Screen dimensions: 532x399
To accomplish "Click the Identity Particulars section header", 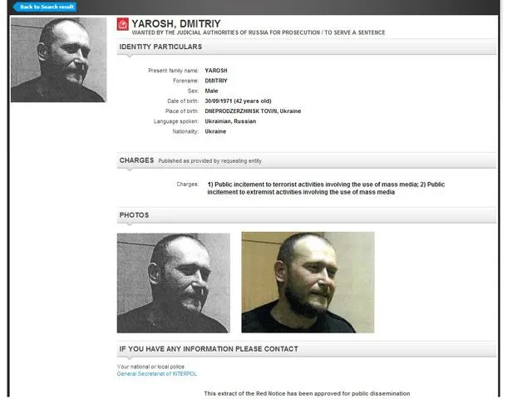I will click(x=307, y=47).
